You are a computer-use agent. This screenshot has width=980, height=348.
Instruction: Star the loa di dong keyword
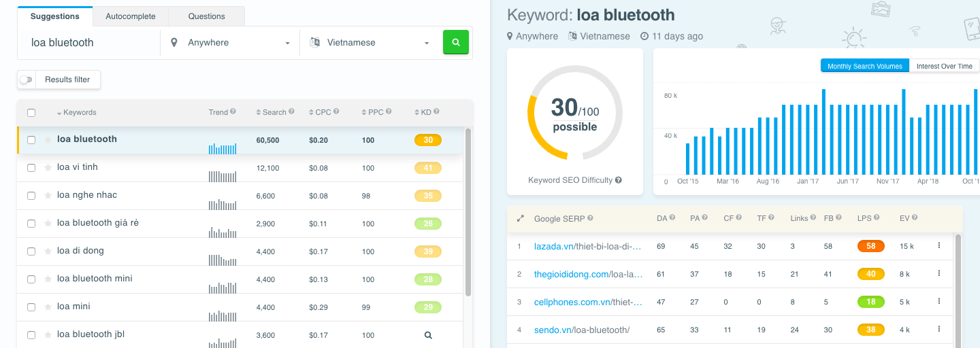coord(48,251)
